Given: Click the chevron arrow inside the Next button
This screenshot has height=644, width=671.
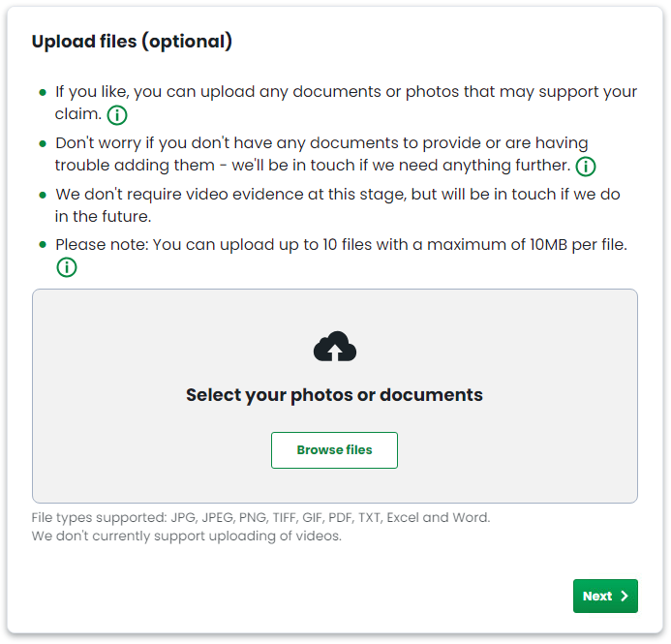Looking at the screenshot, I should coord(625,596).
